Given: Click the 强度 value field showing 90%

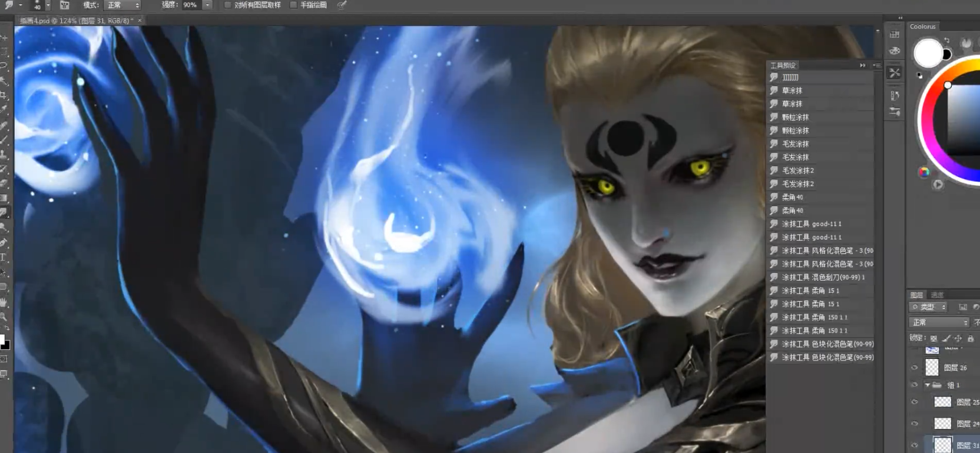Looking at the screenshot, I should point(191,5).
